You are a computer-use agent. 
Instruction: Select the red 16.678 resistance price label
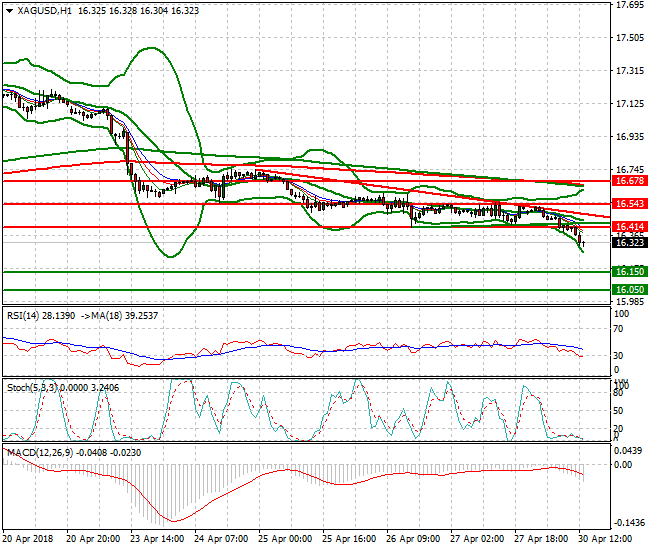pyautogui.click(x=627, y=181)
